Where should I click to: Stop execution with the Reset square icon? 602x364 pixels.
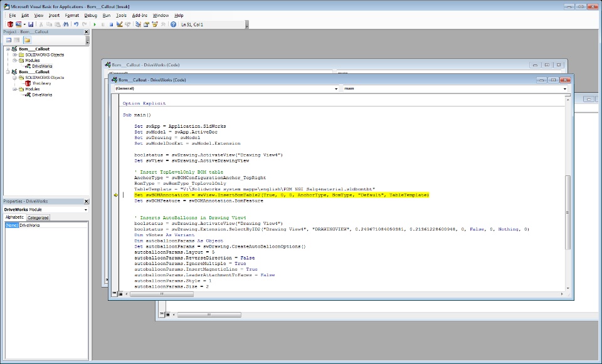coord(111,24)
